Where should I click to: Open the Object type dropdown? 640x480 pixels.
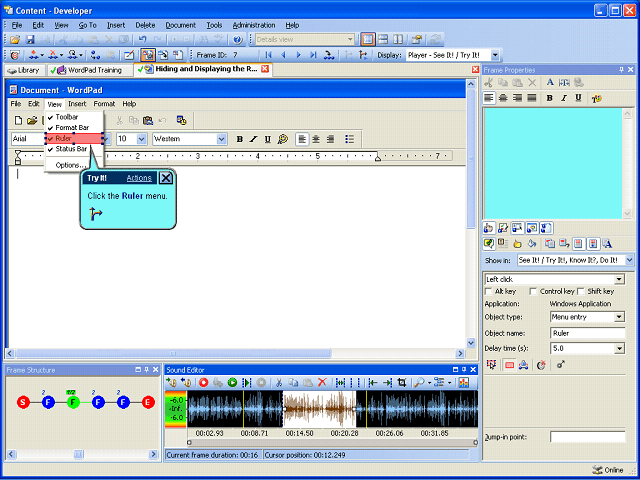[620, 317]
